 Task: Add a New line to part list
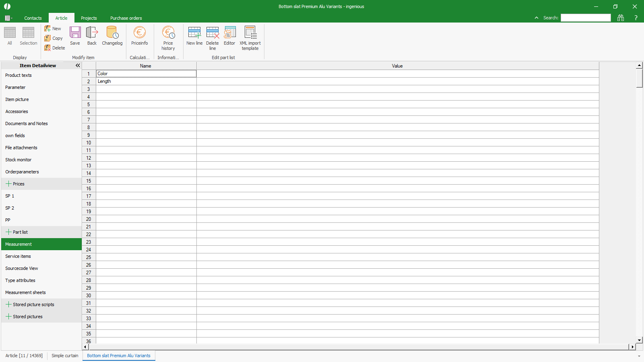(x=194, y=35)
